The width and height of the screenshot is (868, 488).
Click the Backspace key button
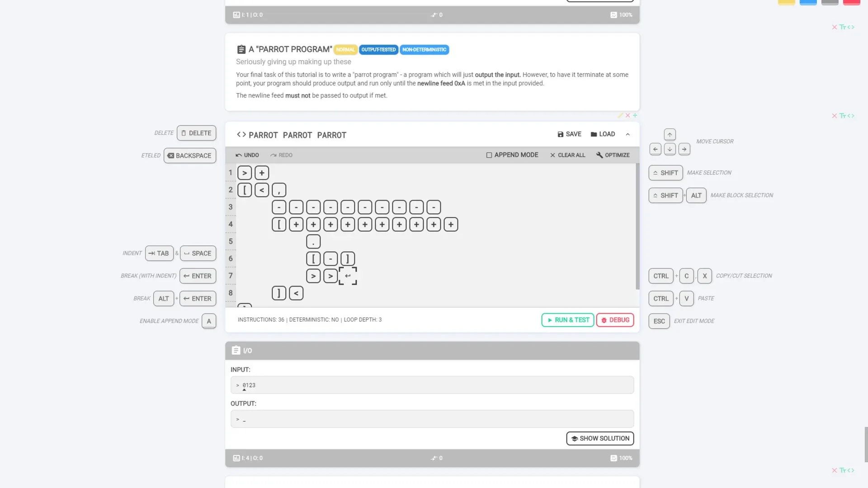click(189, 155)
